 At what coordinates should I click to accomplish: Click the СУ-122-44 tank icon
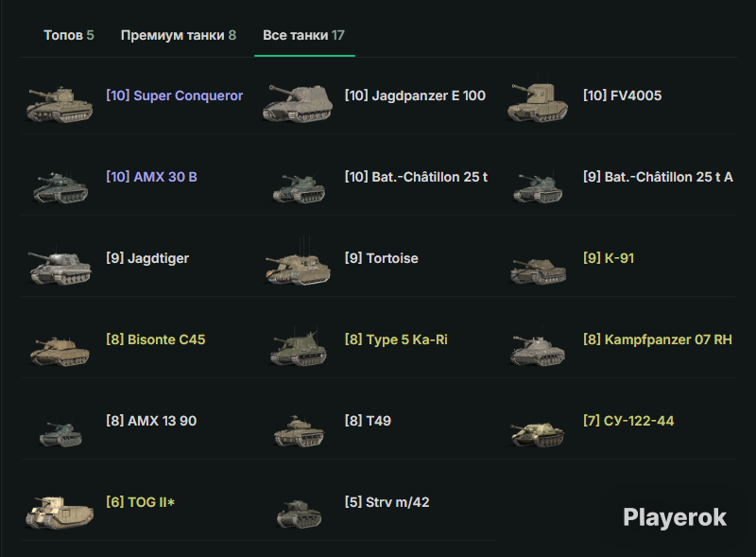click(x=537, y=433)
